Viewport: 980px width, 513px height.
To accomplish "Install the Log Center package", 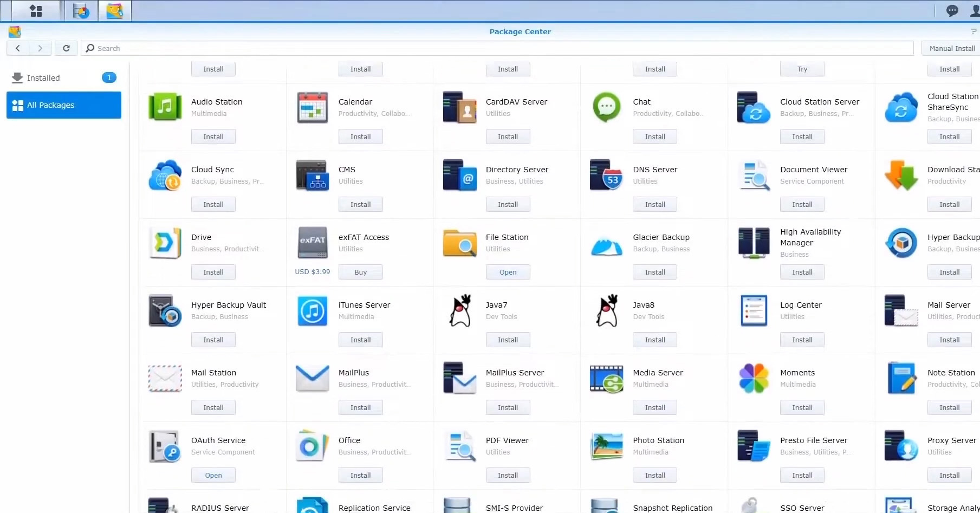I will [x=802, y=340].
